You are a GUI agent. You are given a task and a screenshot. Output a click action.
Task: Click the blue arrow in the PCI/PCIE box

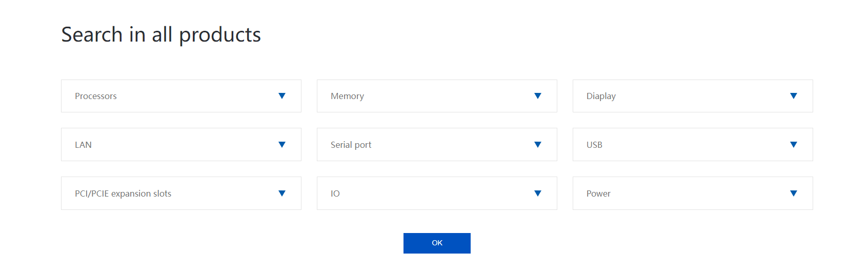pos(282,193)
